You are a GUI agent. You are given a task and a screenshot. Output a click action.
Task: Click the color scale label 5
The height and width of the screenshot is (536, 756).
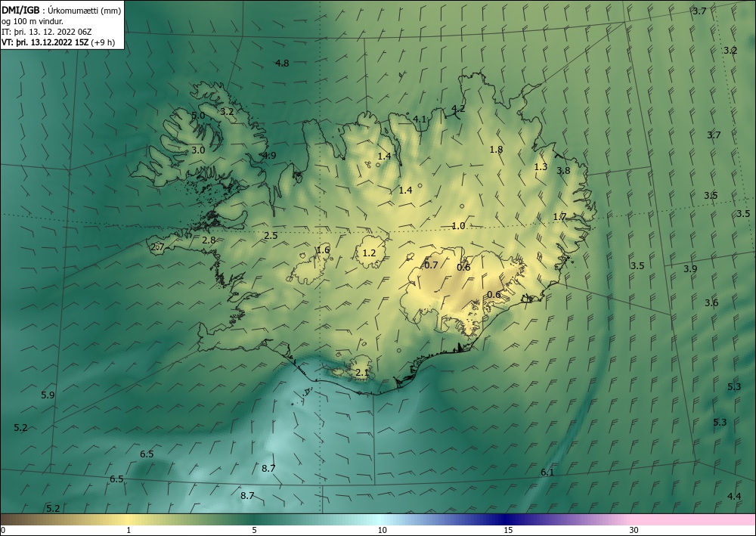click(x=254, y=530)
